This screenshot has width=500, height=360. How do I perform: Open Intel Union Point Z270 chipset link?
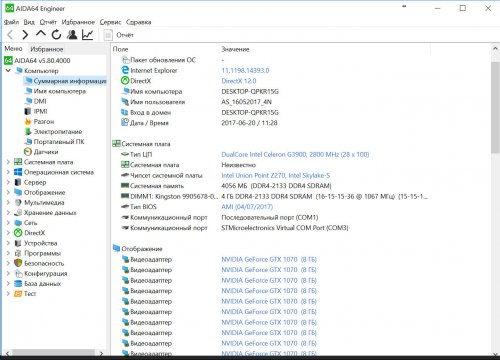(x=276, y=175)
